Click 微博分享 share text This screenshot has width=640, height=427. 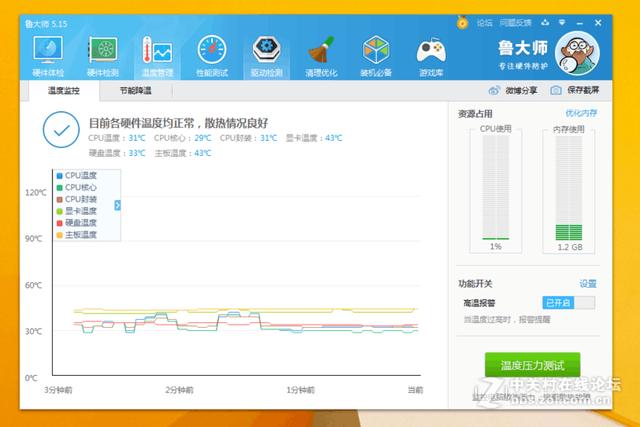tap(521, 91)
